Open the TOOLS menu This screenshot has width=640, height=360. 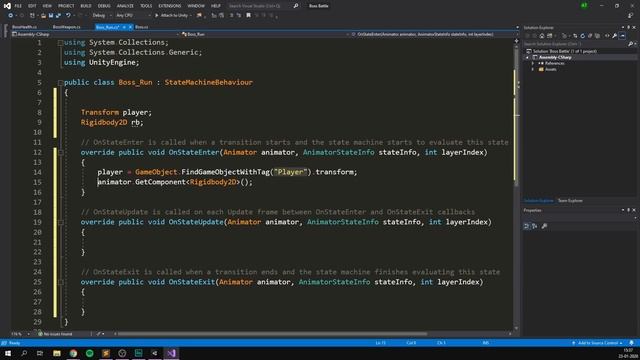146,6
